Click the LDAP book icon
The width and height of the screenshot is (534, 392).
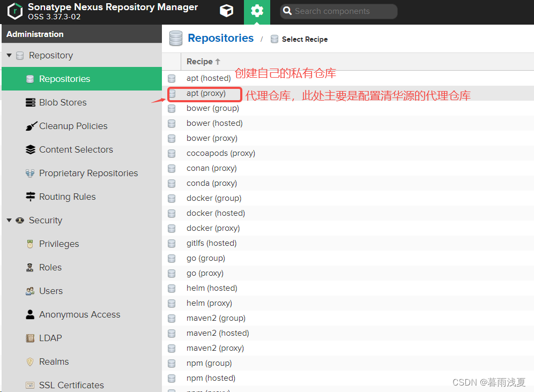pyautogui.click(x=31, y=338)
